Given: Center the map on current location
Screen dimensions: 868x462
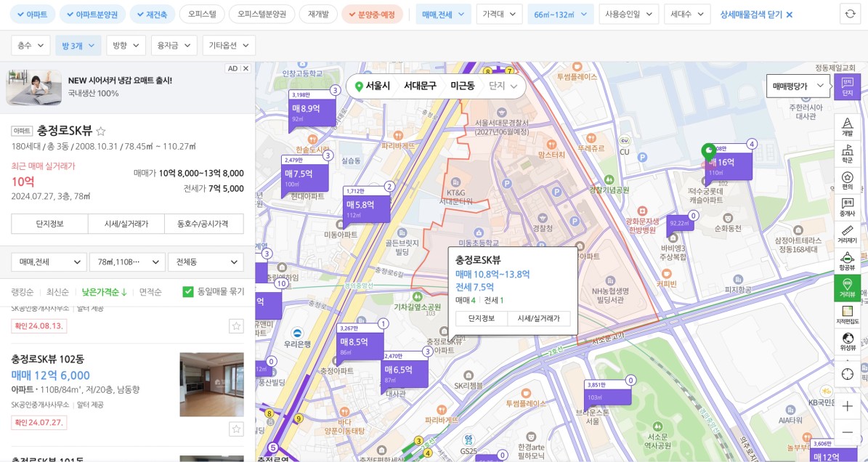Looking at the screenshot, I should tap(847, 374).
